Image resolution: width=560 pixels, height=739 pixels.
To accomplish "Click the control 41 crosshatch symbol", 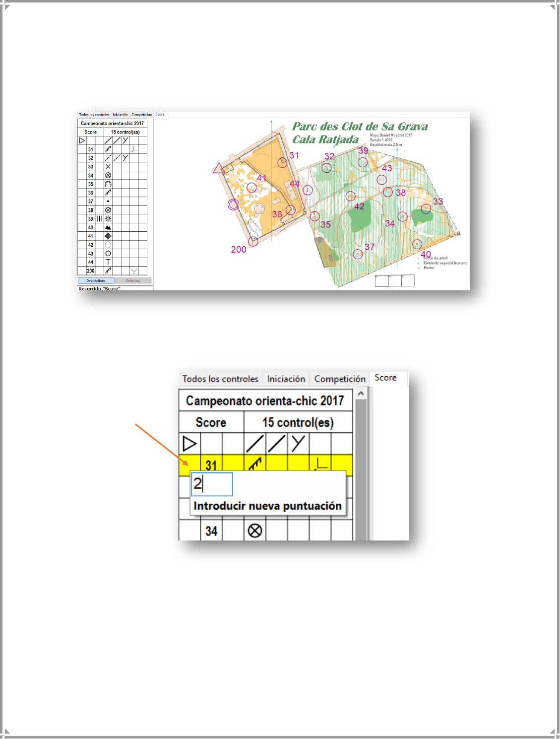I will click(x=108, y=236).
